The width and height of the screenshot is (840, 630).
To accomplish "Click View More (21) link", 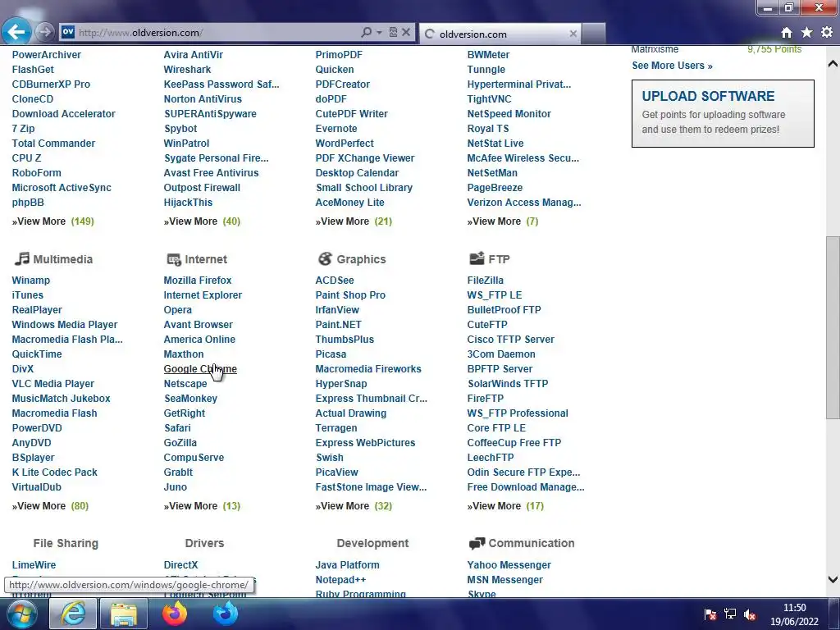I will tap(354, 221).
